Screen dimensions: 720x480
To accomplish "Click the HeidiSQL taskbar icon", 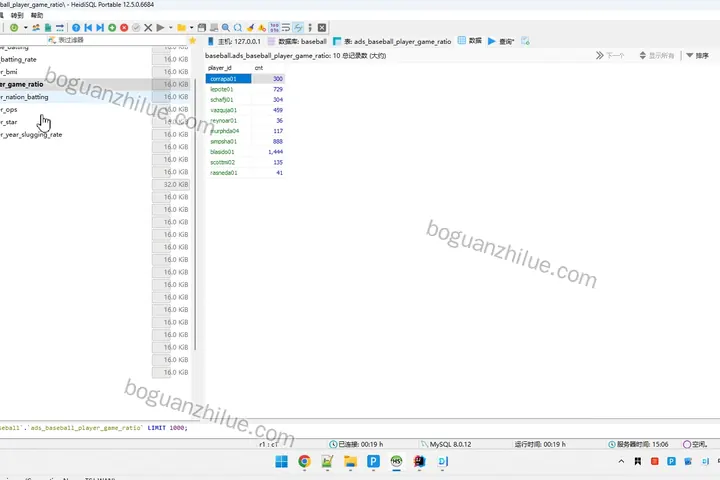I will click(x=396, y=461).
